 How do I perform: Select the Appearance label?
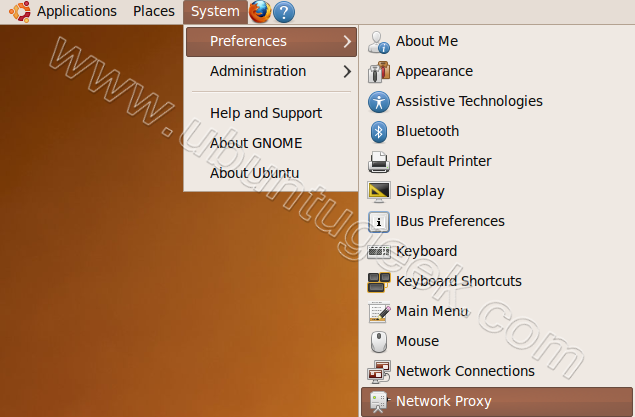[x=434, y=72]
